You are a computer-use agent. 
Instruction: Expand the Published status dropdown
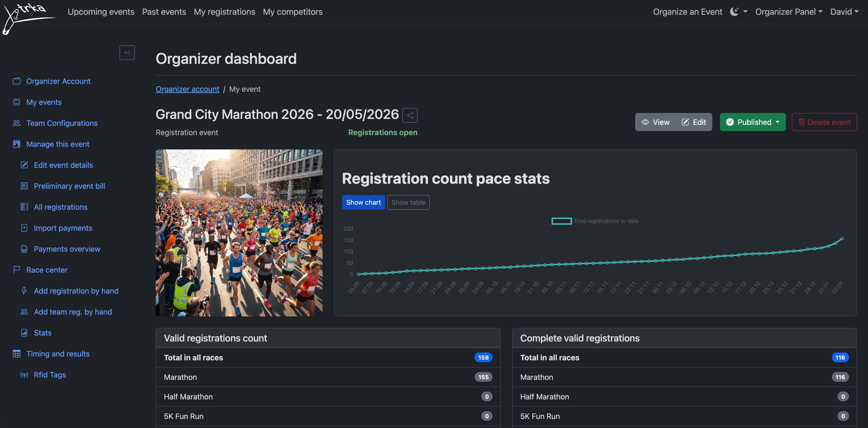pyautogui.click(x=753, y=122)
